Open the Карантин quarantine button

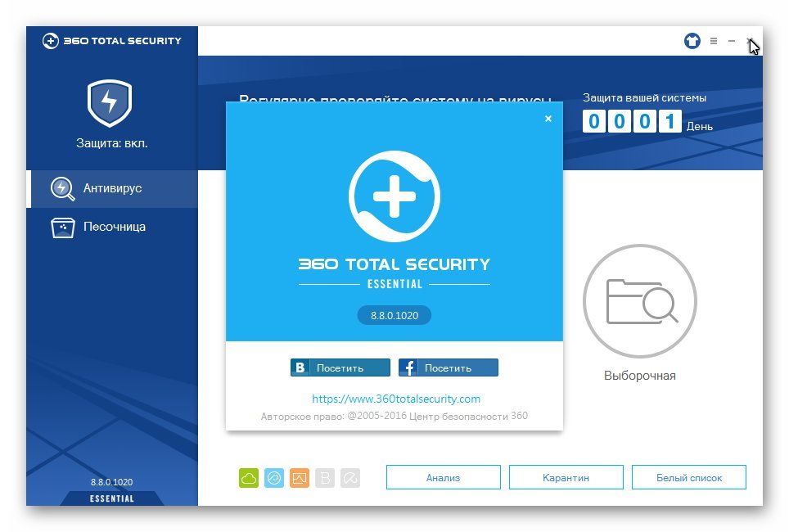tap(566, 478)
